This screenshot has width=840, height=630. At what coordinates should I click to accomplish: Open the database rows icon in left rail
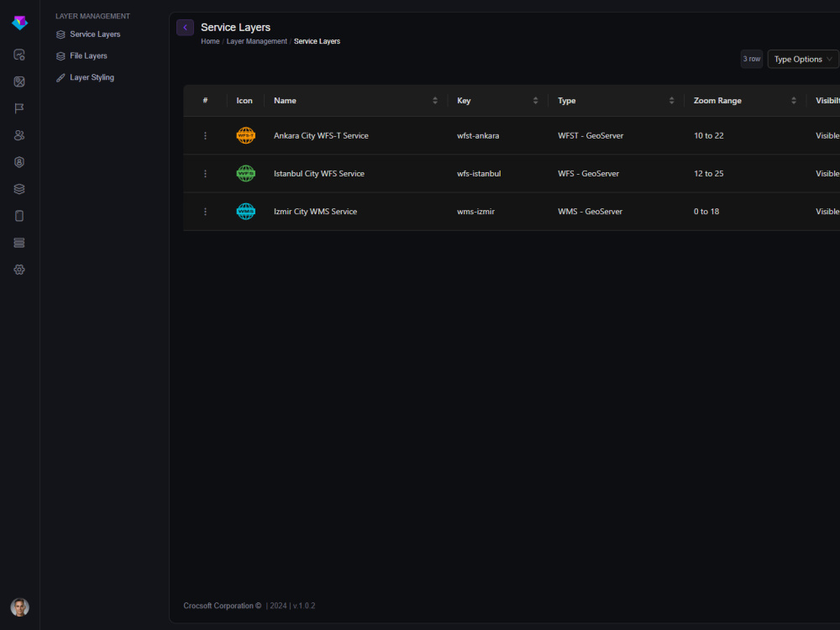click(x=19, y=243)
